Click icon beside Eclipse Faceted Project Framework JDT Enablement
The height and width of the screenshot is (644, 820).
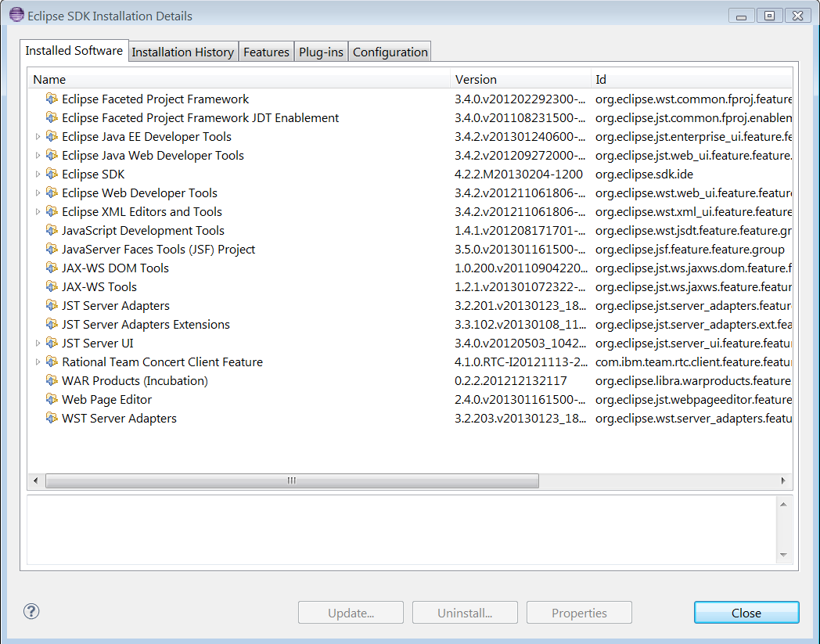(52, 117)
